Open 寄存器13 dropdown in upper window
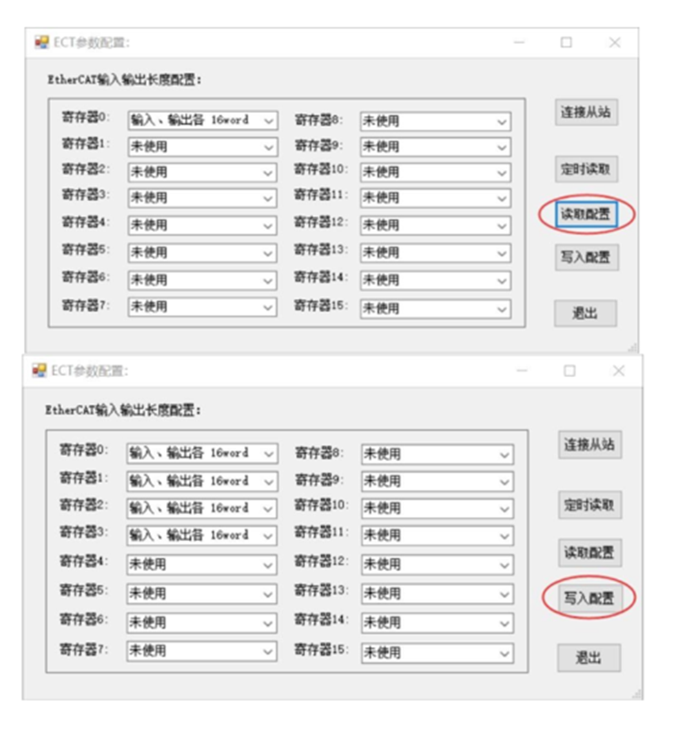Image resolution: width=700 pixels, height=737 pixels. point(435,253)
